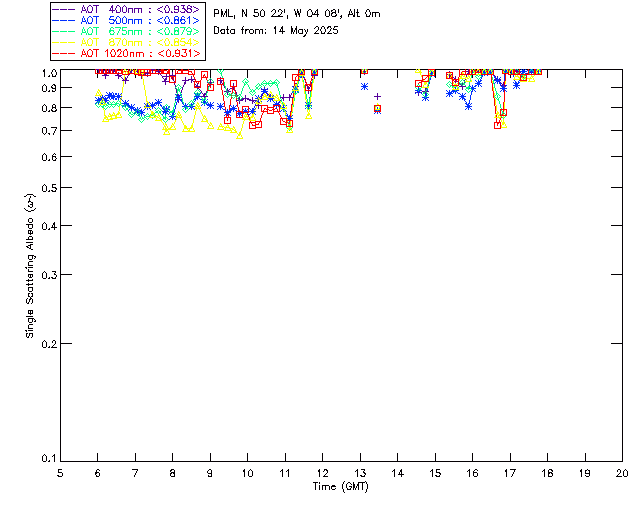Click the Time (GMT) axis label
This screenshot has height=512, width=640.
[x=340, y=487]
